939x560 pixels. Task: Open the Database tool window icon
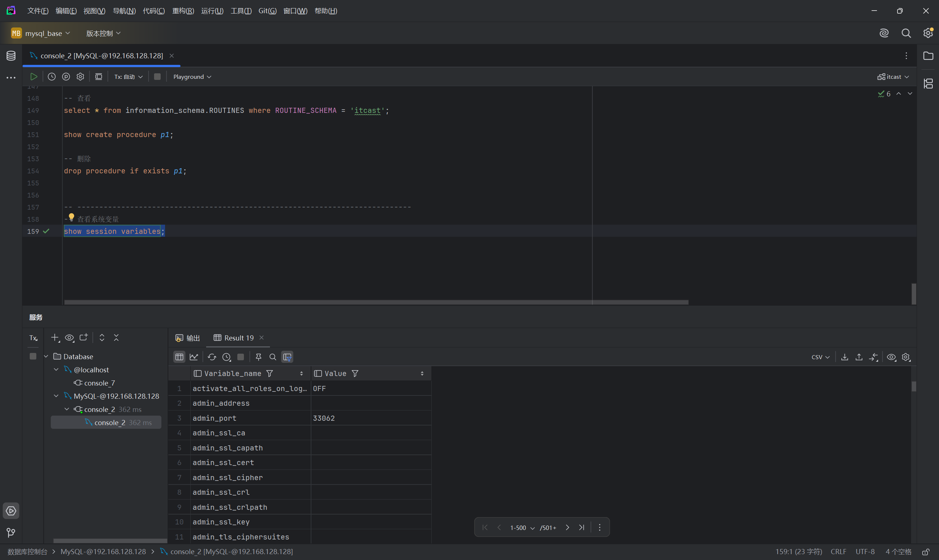pyautogui.click(x=11, y=56)
